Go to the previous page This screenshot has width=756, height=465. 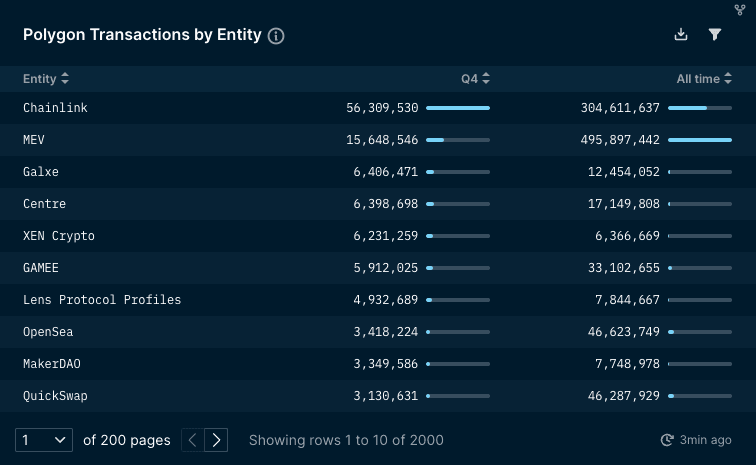click(x=193, y=440)
